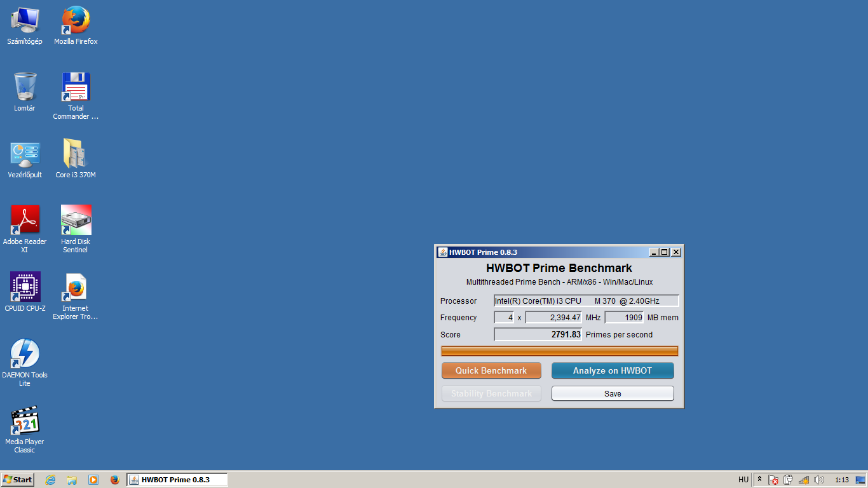
Task: Show hidden tray icons arrow
Action: [759, 480]
